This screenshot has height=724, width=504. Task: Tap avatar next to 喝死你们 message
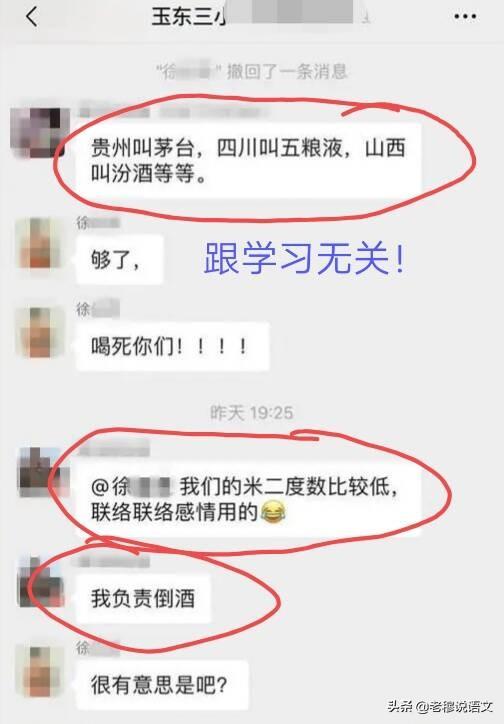tap(40, 332)
